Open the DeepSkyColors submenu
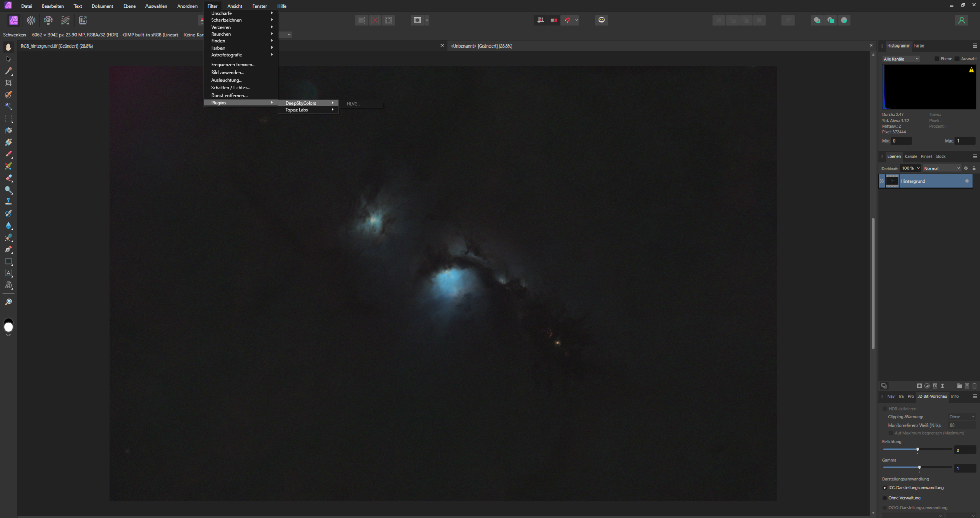 pos(308,103)
